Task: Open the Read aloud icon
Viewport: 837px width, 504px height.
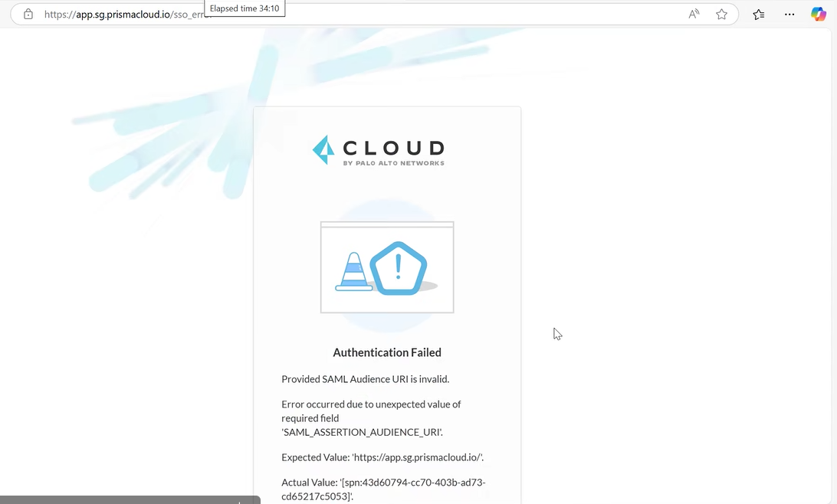Action: tap(694, 15)
